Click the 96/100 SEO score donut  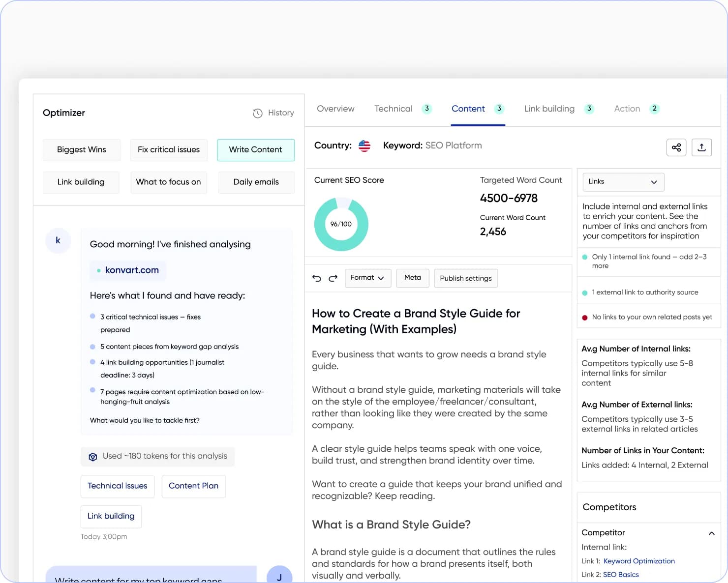(x=341, y=224)
